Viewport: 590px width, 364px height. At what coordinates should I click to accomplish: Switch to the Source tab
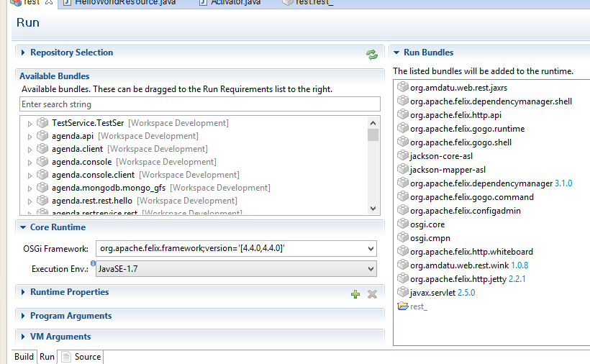click(x=81, y=357)
